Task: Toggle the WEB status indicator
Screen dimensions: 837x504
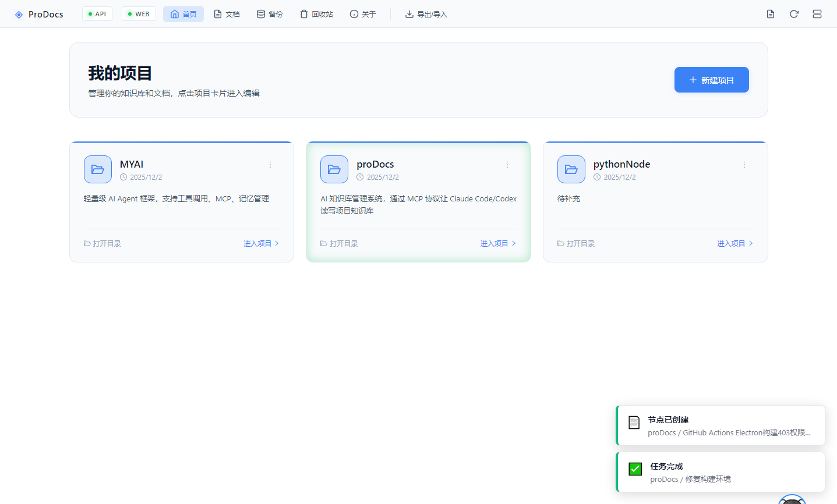Action: click(x=139, y=14)
